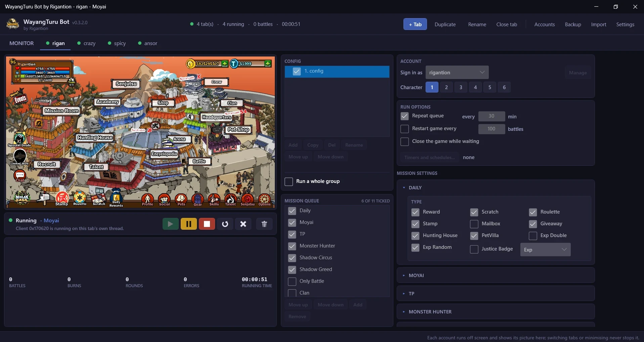Open the Gear icon in game bar
Screen dimensions: 644x342
point(198,200)
